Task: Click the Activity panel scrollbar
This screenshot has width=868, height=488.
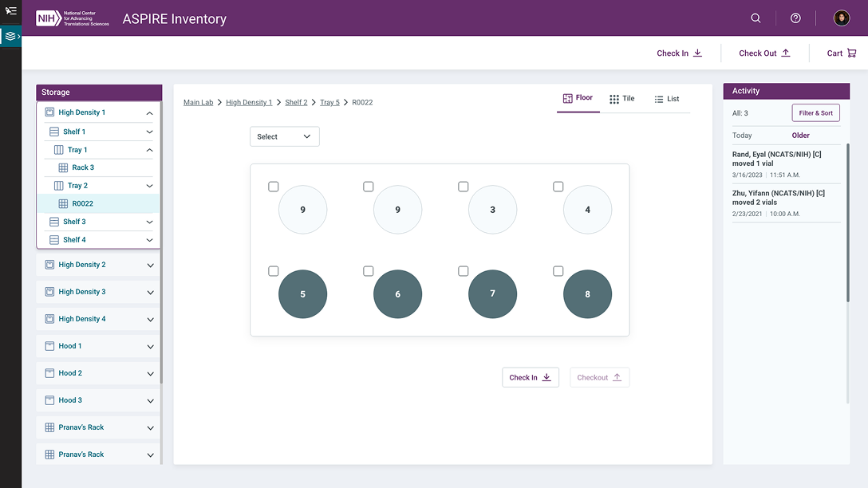Action: click(x=848, y=223)
